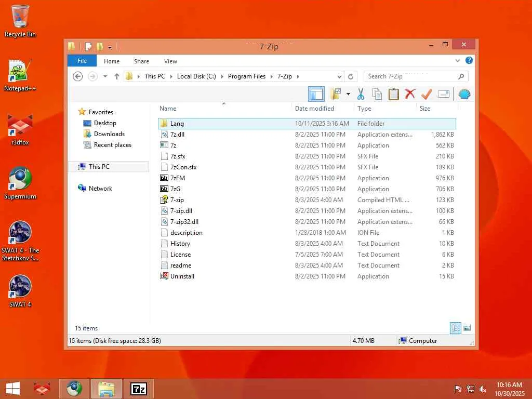Go up one folder level
532x399 pixels.
point(117,76)
